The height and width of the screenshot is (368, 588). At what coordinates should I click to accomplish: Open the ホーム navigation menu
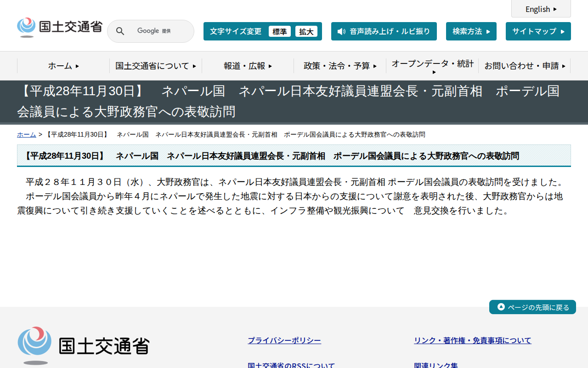tap(63, 66)
